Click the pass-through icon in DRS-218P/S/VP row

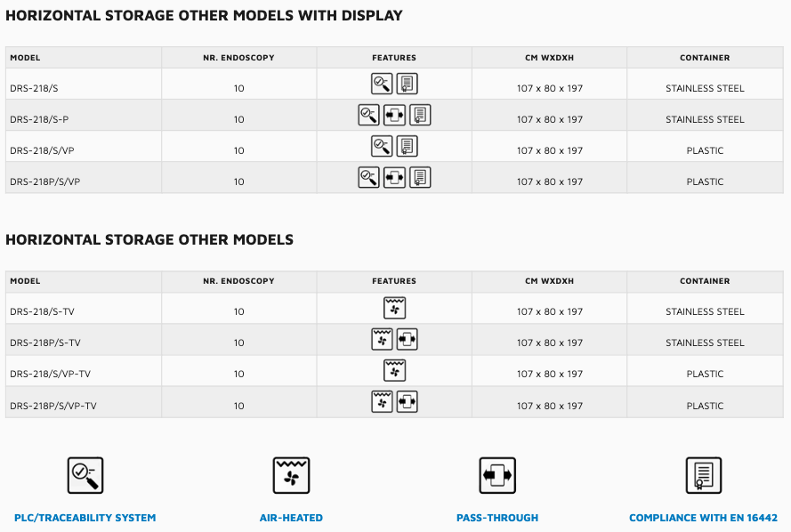pyautogui.click(x=394, y=178)
